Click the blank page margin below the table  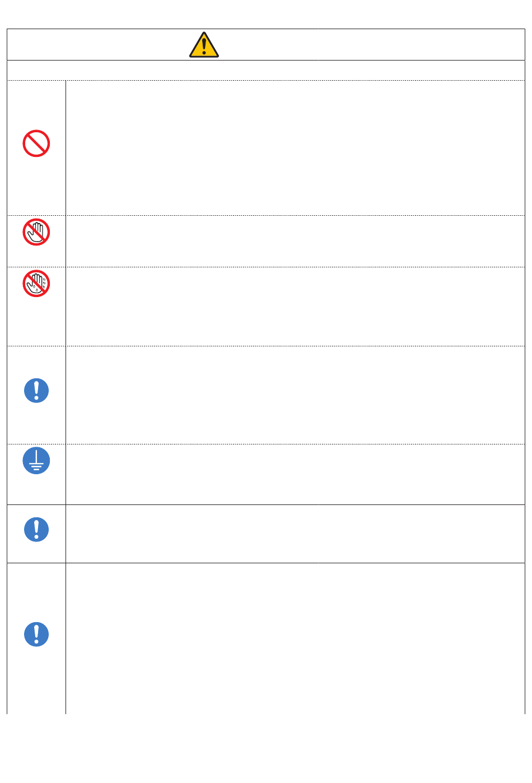[x=266, y=748]
